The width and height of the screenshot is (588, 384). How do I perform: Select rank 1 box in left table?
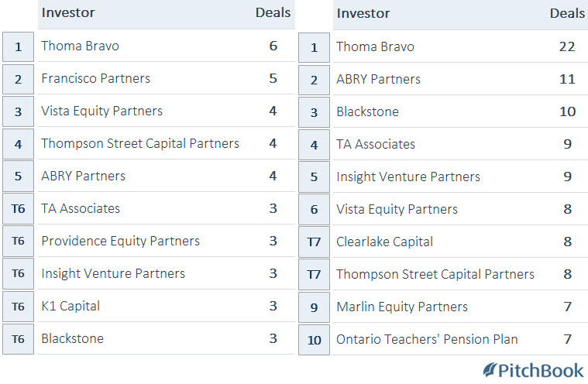(x=18, y=46)
